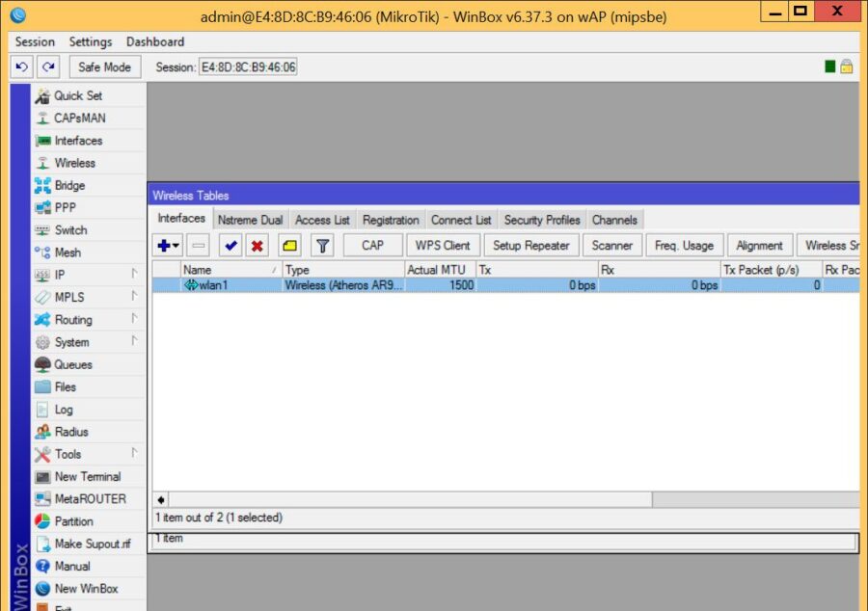Open the Partition section
868x611 pixels.
(89, 521)
